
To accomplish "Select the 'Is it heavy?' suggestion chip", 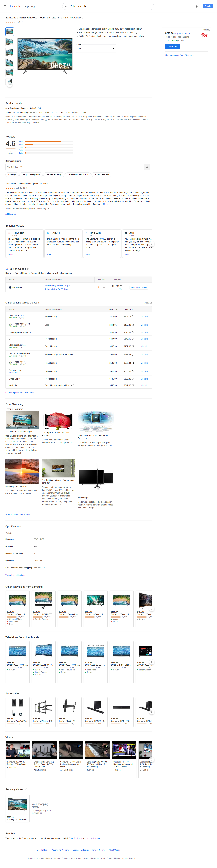I will [x=12, y=175].
